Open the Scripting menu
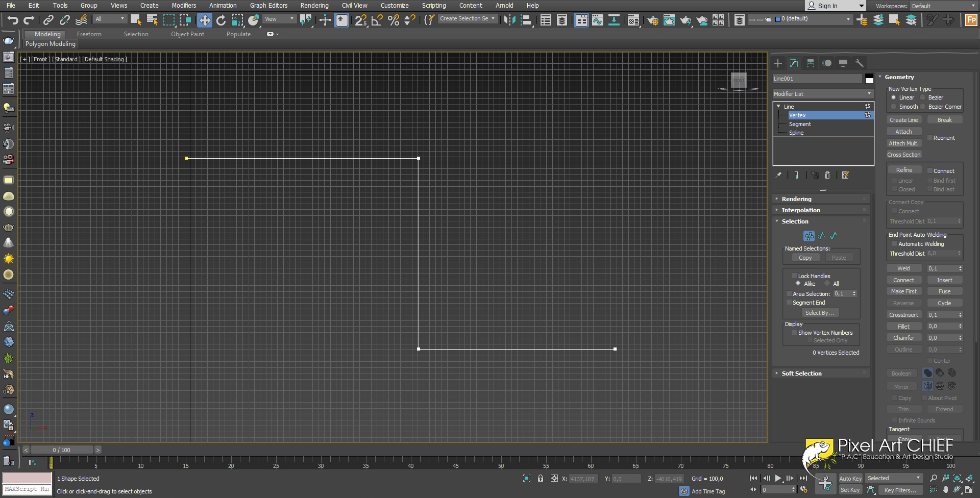Image resolution: width=980 pixels, height=498 pixels. (x=434, y=6)
